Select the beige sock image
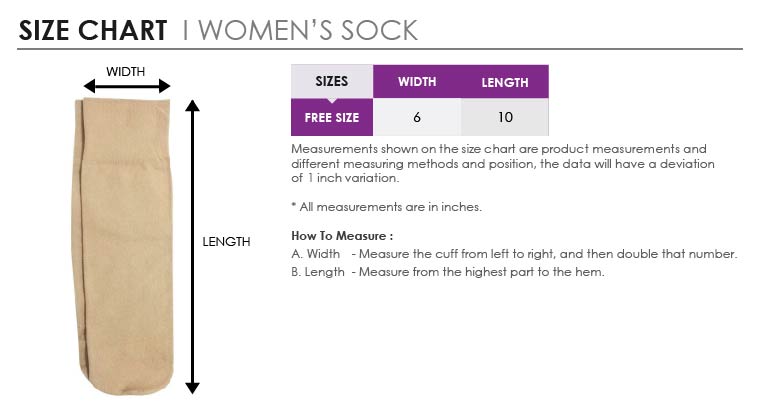The image size is (762, 415). coord(122,246)
